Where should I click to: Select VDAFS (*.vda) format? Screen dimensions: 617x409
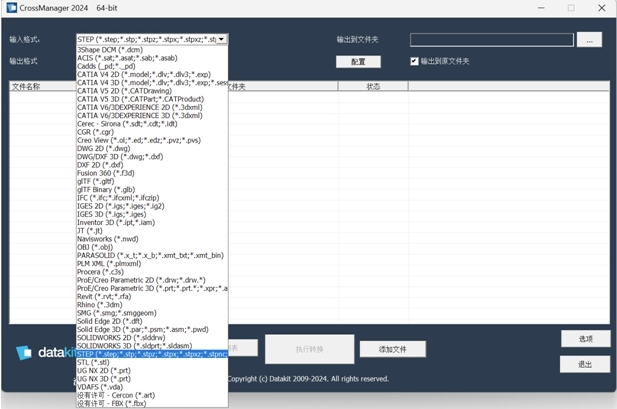pos(152,387)
